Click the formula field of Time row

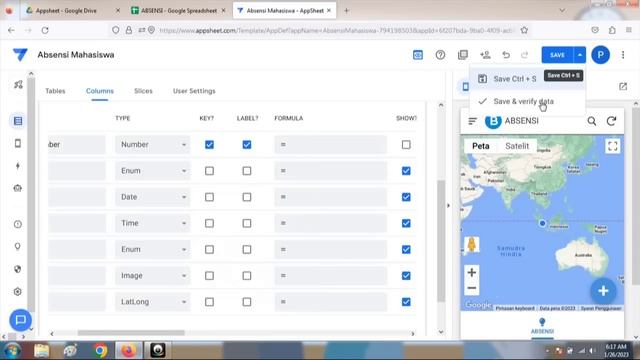click(x=331, y=223)
